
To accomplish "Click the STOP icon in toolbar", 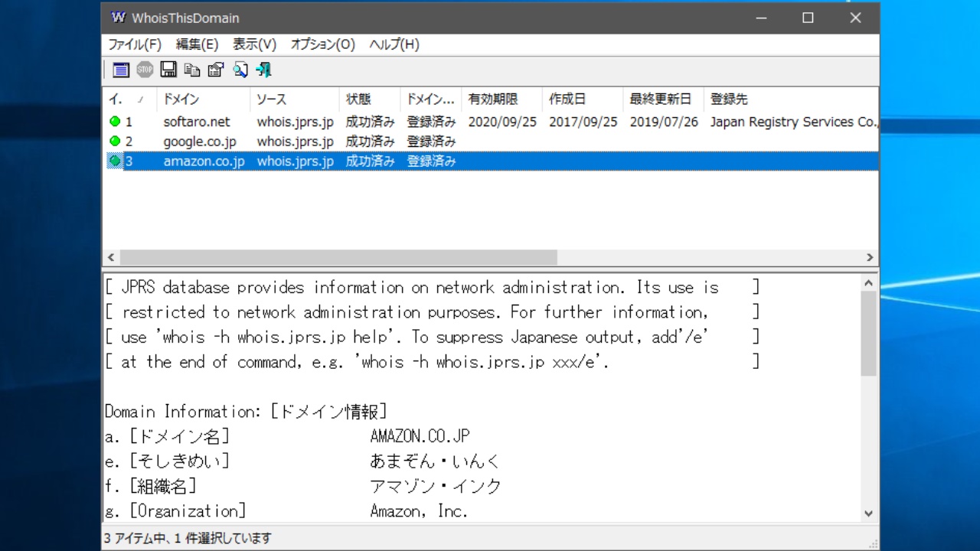I will [145, 70].
